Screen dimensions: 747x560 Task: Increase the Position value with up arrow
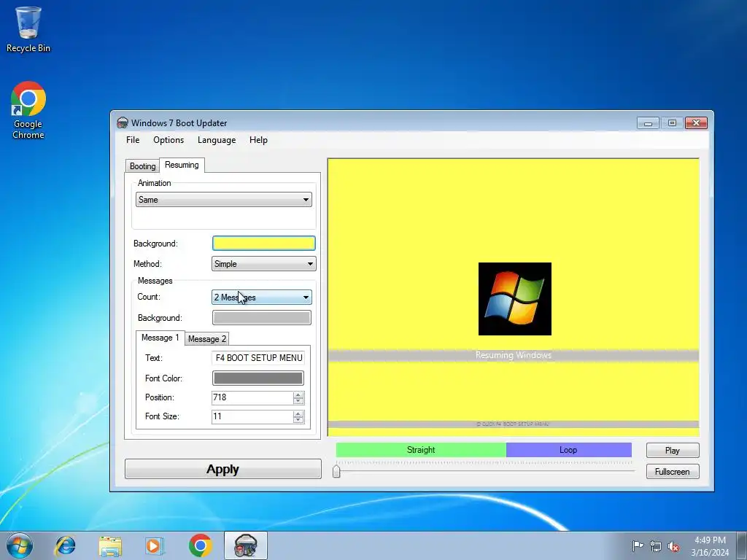(x=298, y=394)
